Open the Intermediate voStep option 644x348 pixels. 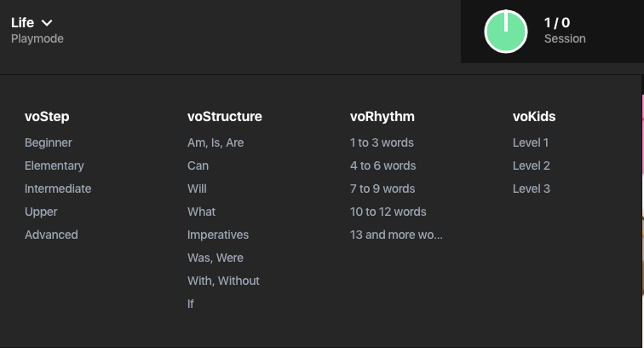point(58,188)
